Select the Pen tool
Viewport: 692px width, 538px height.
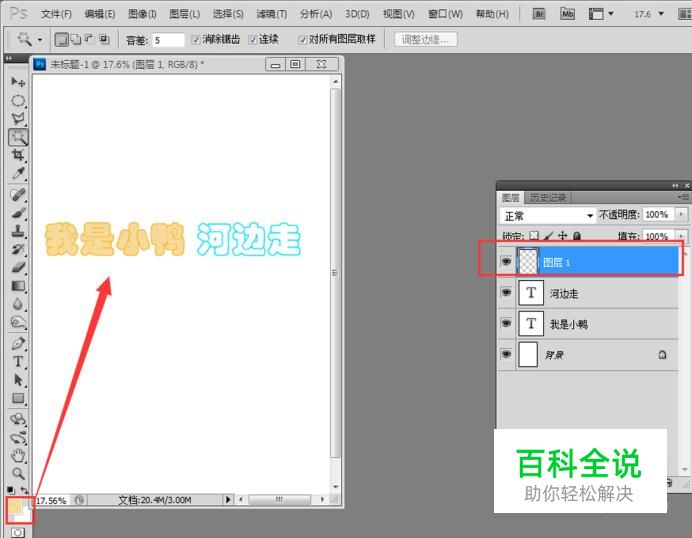(x=18, y=343)
